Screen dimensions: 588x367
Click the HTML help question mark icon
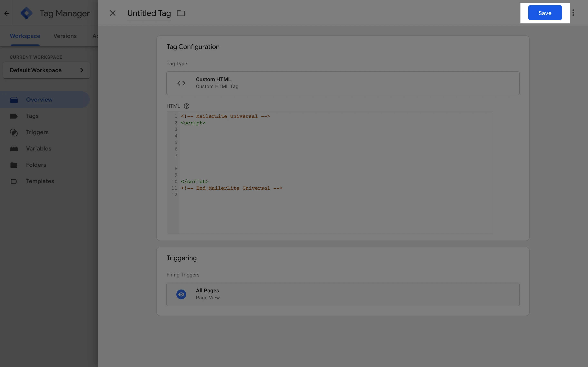pos(186,106)
